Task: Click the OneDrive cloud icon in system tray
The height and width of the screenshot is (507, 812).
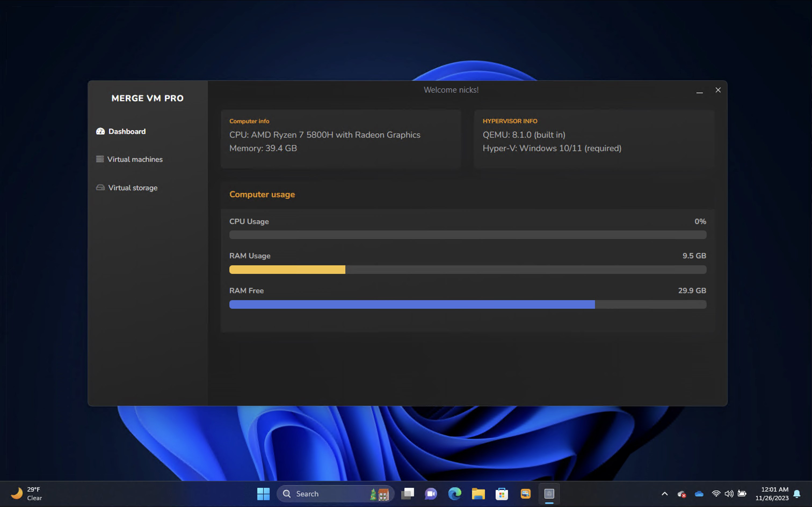Action: (699, 494)
